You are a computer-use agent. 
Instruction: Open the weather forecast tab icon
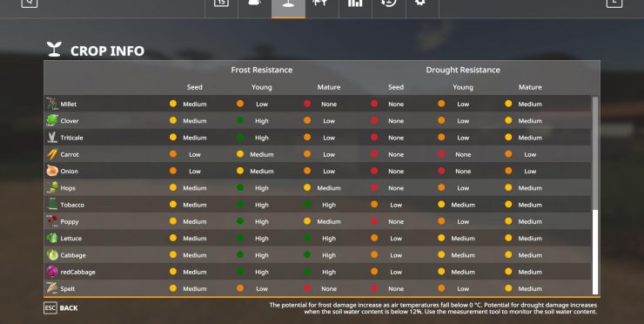coord(255,3)
